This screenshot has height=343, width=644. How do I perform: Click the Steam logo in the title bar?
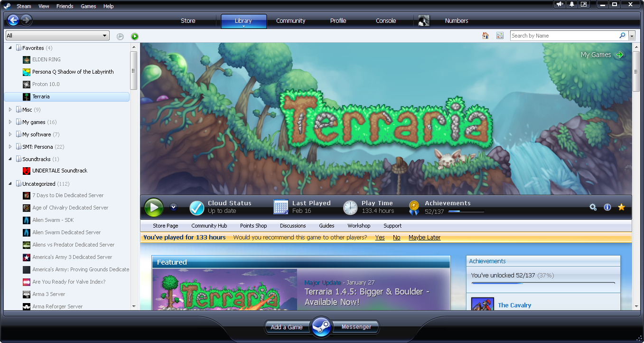tap(7, 6)
